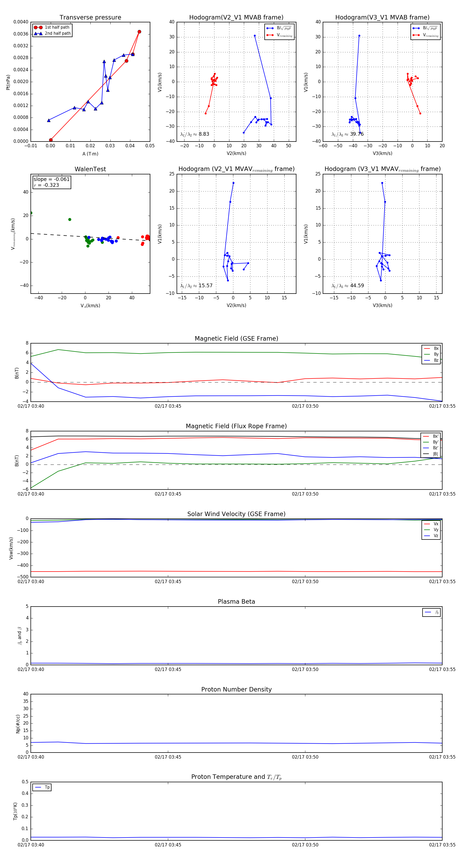This screenshot has height=868, width=473.
Task: Select the 'slope = -0.061' annotation
Action: click(x=52, y=179)
